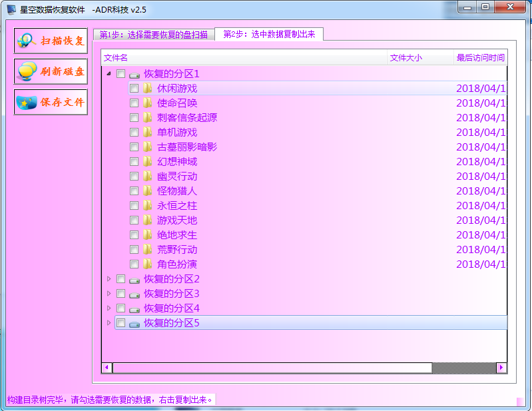Tick the 角色扮演 folder checkbox

click(x=134, y=264)
